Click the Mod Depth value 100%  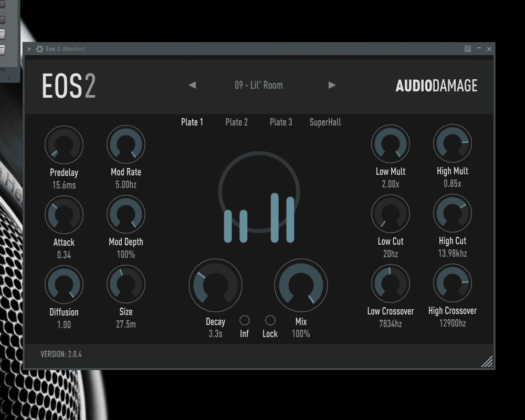126,255
